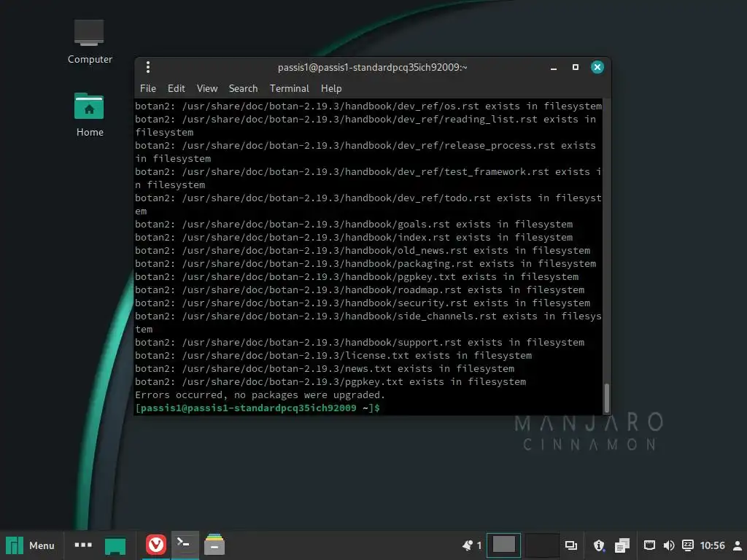Open the Manjaro Menu button
Image resolution: width=747 pixels, height=560 pixels.
(31, 545)
